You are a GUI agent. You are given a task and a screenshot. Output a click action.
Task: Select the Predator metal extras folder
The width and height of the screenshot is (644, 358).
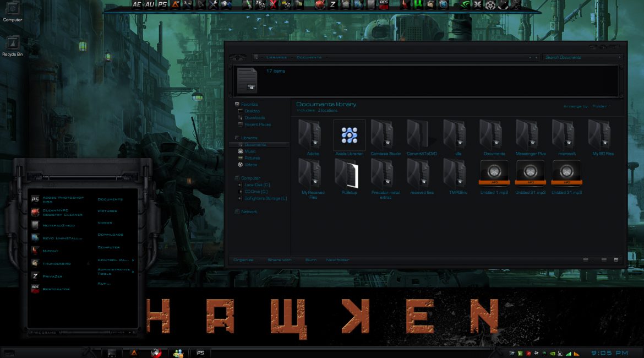pos(385,179)
